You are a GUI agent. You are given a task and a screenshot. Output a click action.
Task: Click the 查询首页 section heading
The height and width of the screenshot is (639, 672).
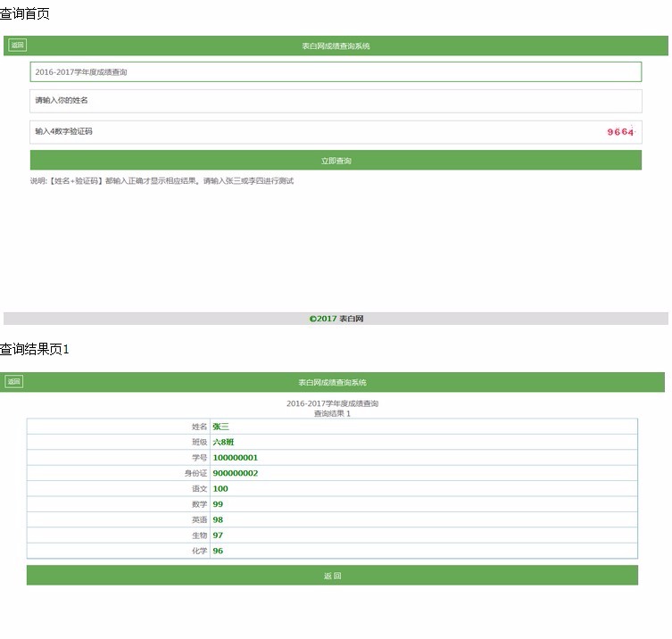click(x=24, y=13)
